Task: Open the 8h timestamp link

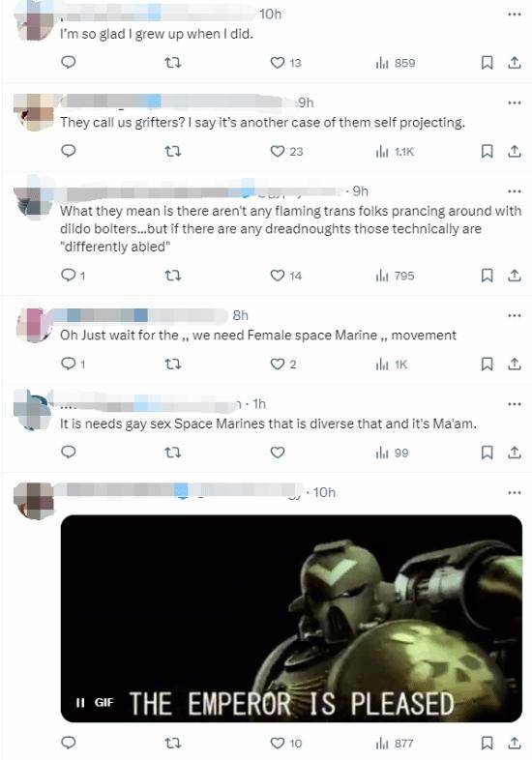Action: click(240, 315)
